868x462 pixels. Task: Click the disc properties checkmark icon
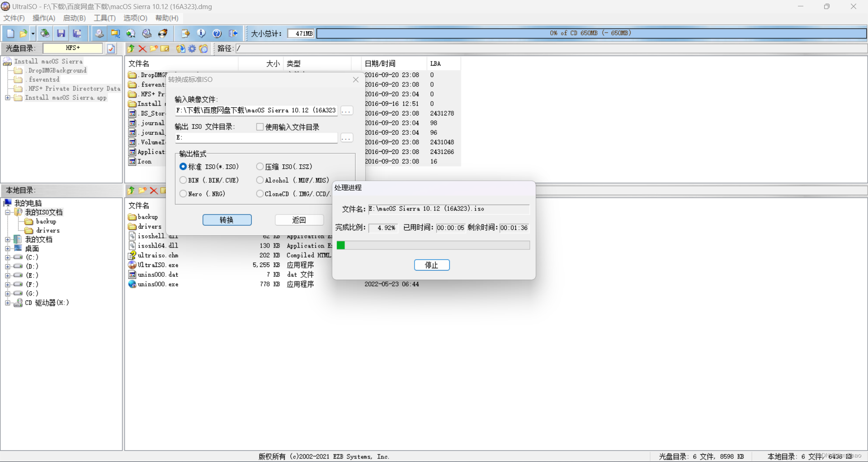(111, 48)
